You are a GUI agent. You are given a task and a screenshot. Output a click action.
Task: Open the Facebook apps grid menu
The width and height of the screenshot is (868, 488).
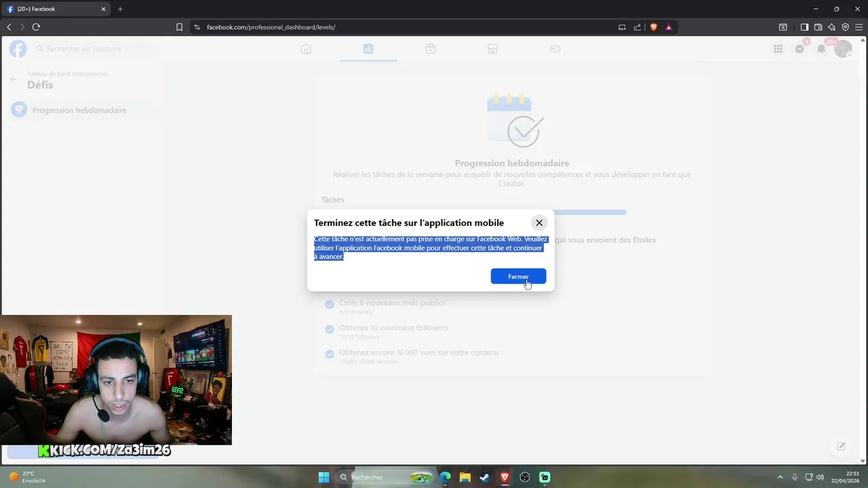(x=778, y=49)
